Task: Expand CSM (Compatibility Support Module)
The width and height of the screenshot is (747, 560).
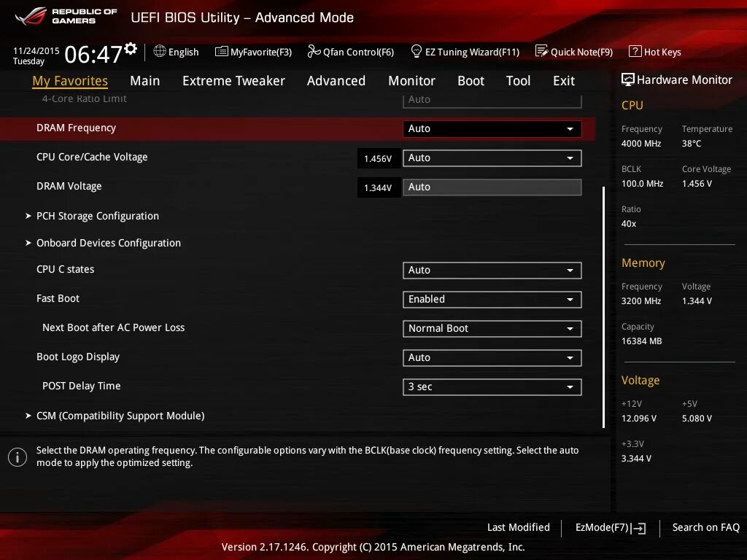Action: click(120, 416)
